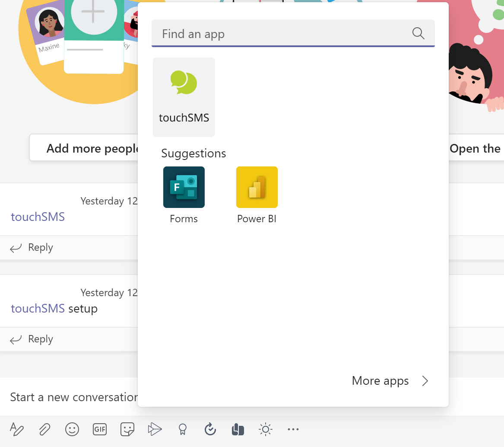Open the touchSMS app tile
Viewport: 504px width, 447px height.
[184, 97]
